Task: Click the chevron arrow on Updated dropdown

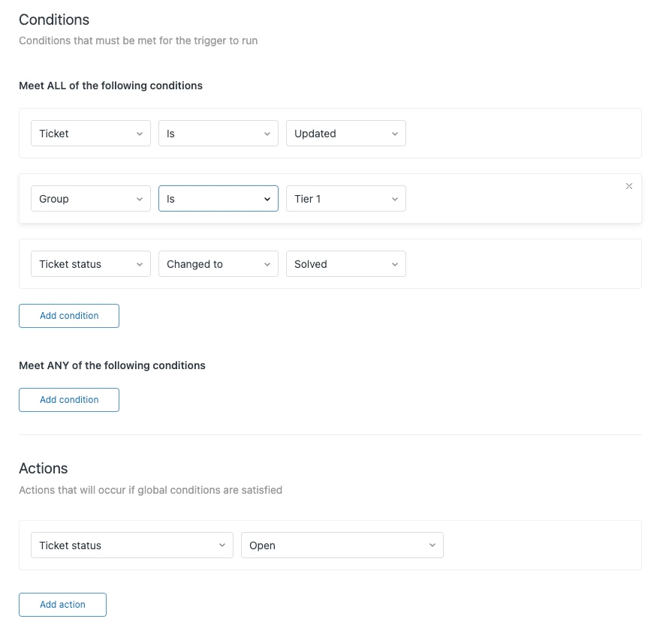Action: [395, 134]
